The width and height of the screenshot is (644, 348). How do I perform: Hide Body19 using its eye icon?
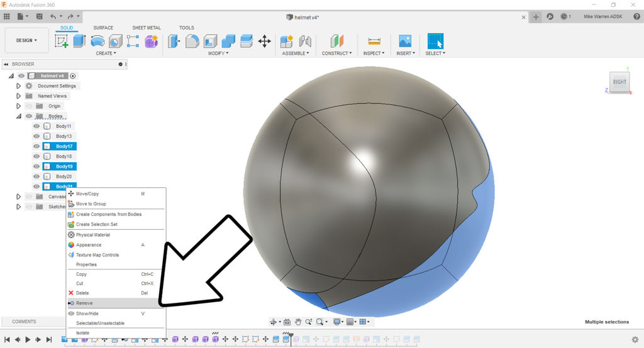tap(36, 166)
